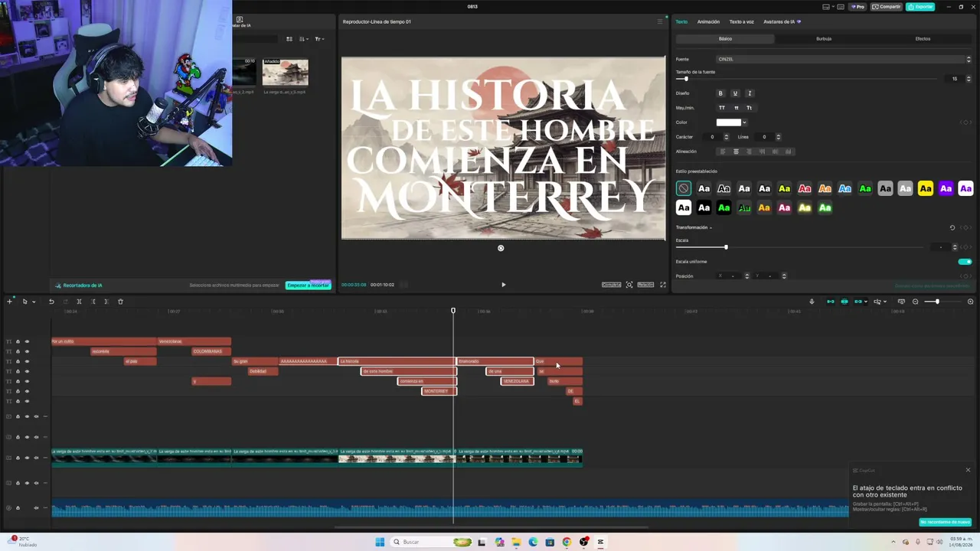
Task: Click 'No recordarme de nuevo' button
Action: [945, 522]
